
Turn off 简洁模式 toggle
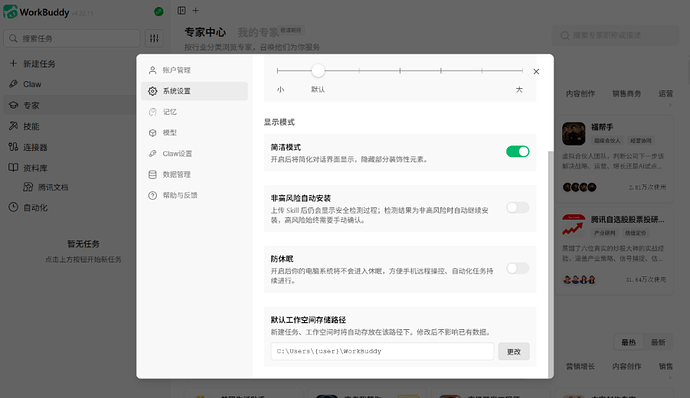tap(518, 151)
